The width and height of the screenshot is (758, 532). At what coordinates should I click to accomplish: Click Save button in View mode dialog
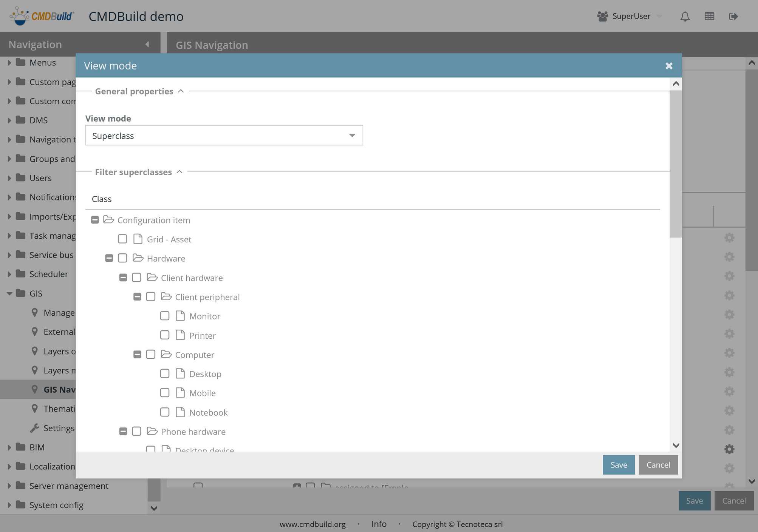[x=618, y=465]
